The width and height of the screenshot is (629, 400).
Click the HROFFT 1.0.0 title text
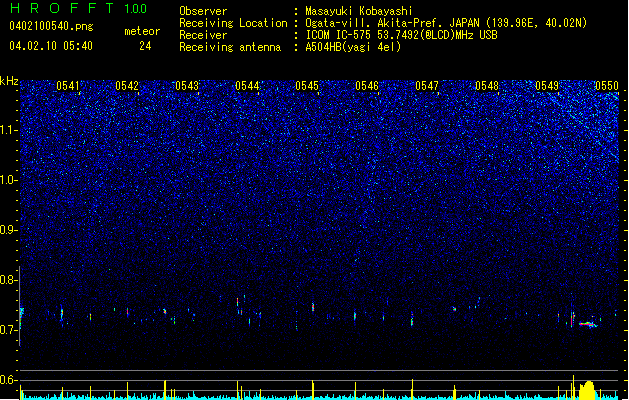pyautogui.click(x=79, y=8)
